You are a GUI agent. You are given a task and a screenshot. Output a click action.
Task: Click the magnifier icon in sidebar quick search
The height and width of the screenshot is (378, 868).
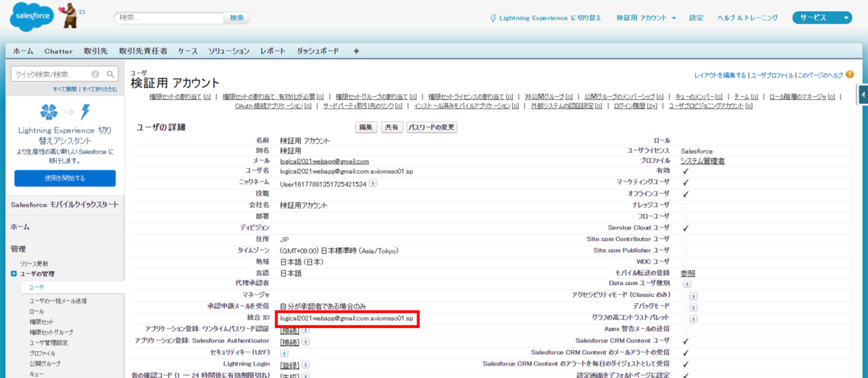111,74
